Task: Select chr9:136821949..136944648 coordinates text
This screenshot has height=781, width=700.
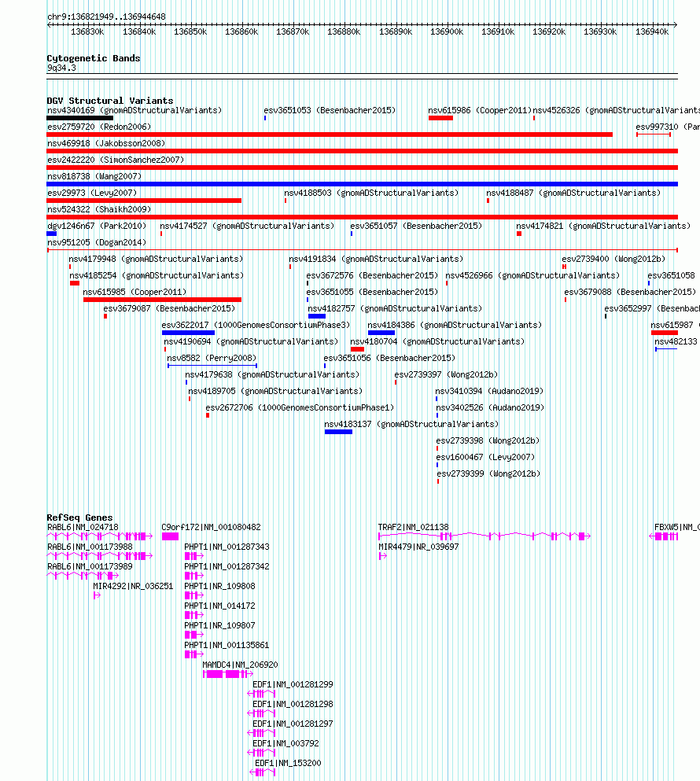Action: click(x=107, y=17)
